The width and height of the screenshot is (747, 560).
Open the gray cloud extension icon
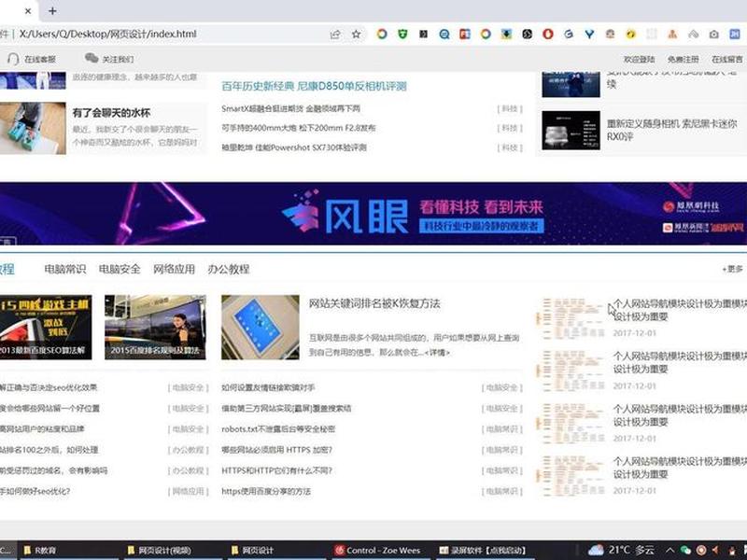pos(693,34)
